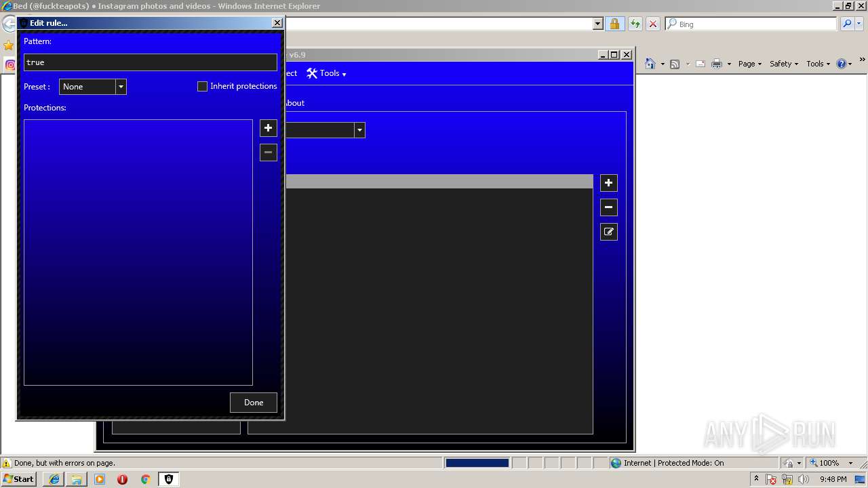Image resolution: width=868 pixels, height=488 pixels.
Task: Refresh the page with green arrows icon
Action: click(x=635, y=24)
